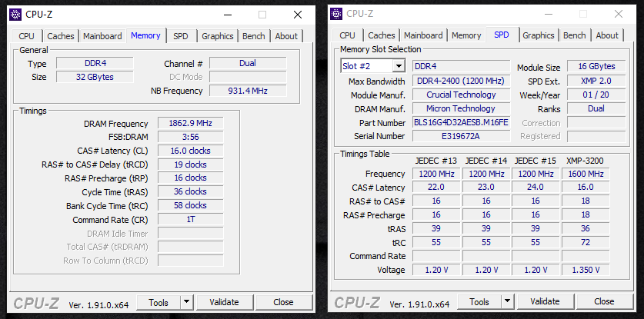The image size is (644, 319).
Task: Click the NB Frequency value 931.4 MHz
Action: [x=248, y=91]
